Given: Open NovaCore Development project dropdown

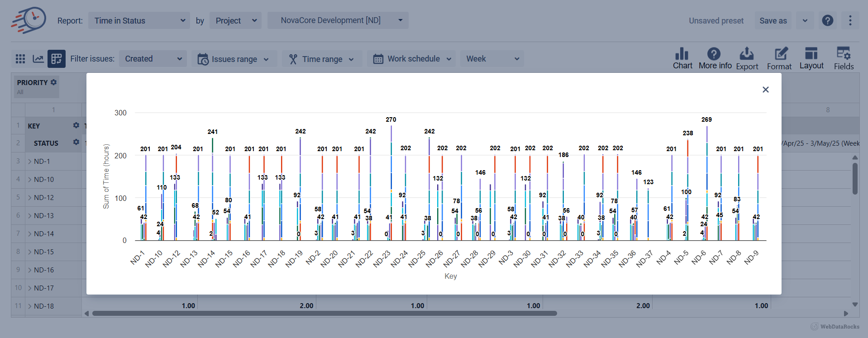Looking at the screenshot, I should point(338,20).
